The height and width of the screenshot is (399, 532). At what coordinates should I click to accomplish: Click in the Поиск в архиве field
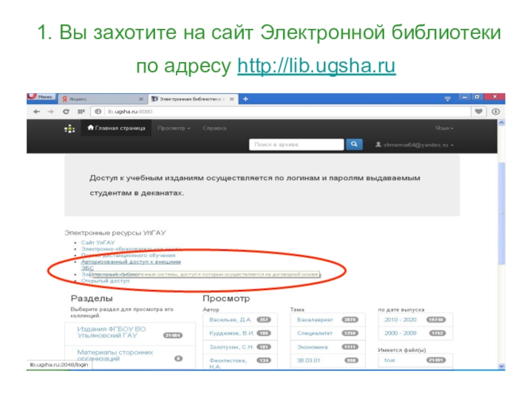coord(297,144)
